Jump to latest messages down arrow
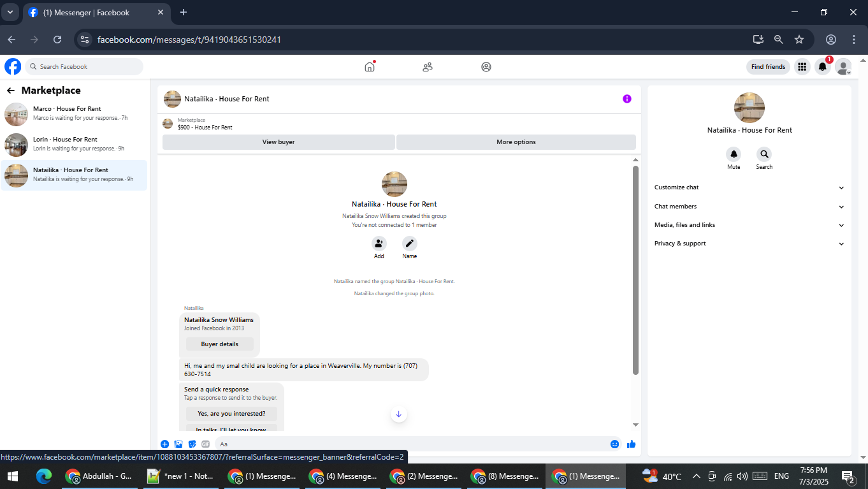This screenshot has width=868, height=489. click(x=399, y=414)
